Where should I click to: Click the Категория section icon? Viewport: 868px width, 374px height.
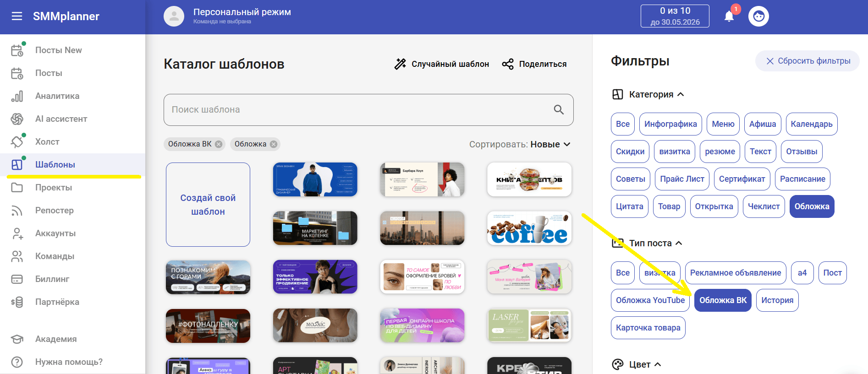(x=618, y=94)
